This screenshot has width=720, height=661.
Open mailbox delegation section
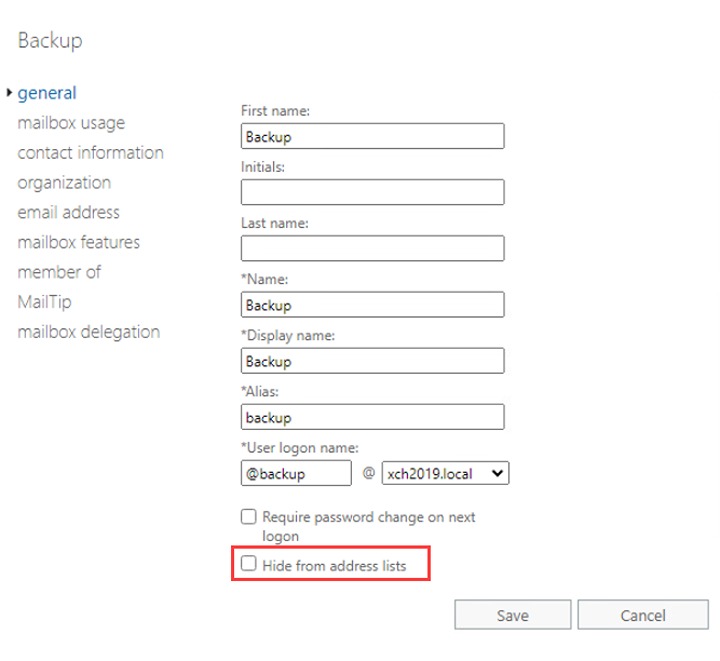(x=88, y=332)
